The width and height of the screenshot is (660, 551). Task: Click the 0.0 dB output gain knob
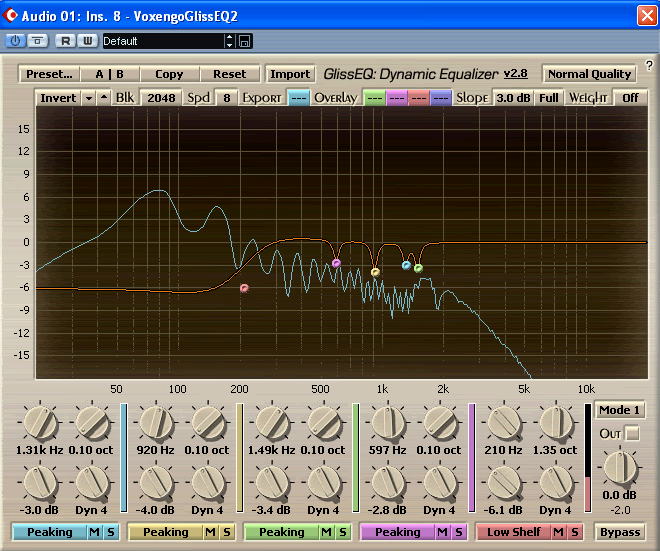pos(620,467)
